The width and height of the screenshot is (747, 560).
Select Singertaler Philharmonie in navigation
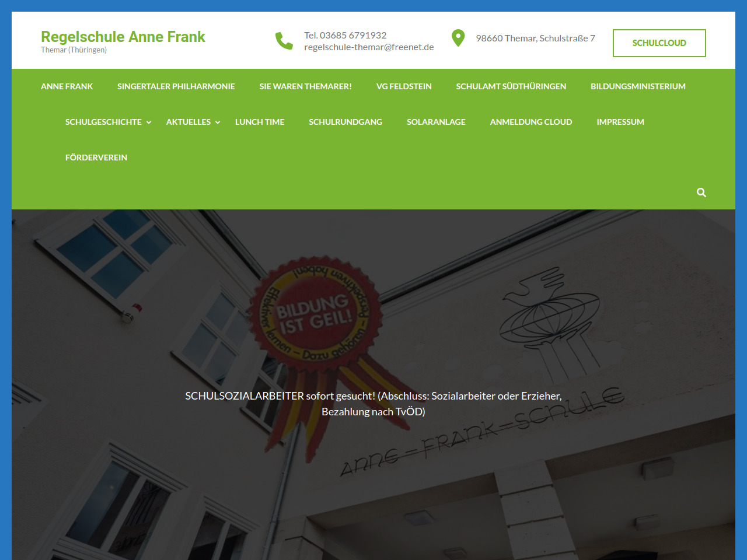[176, 86]
